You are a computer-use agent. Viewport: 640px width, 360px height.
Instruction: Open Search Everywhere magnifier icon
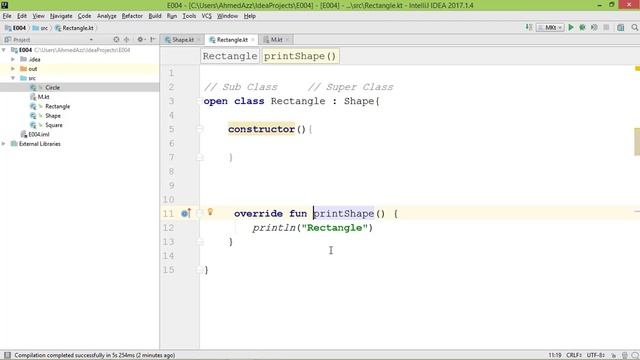point(635,27)
